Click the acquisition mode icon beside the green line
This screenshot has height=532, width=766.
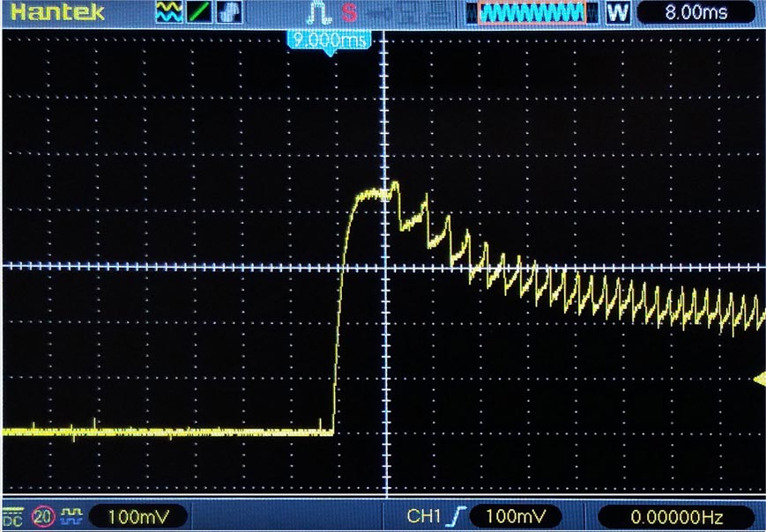click(x=229, y=12)
